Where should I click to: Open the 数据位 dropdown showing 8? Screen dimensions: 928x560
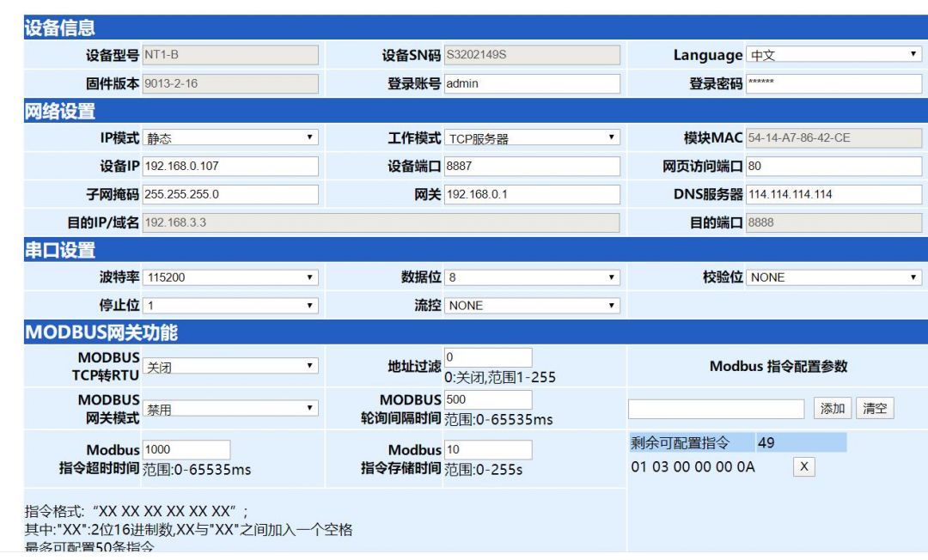[533, 277]
